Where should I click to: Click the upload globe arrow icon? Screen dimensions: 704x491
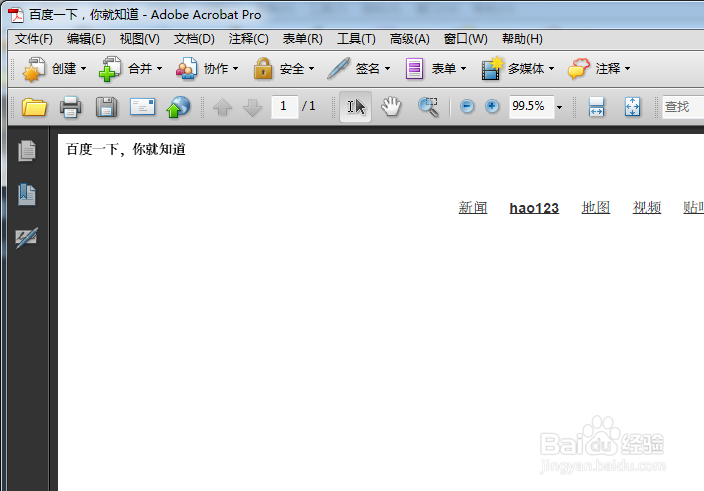(x=178, y=107)
